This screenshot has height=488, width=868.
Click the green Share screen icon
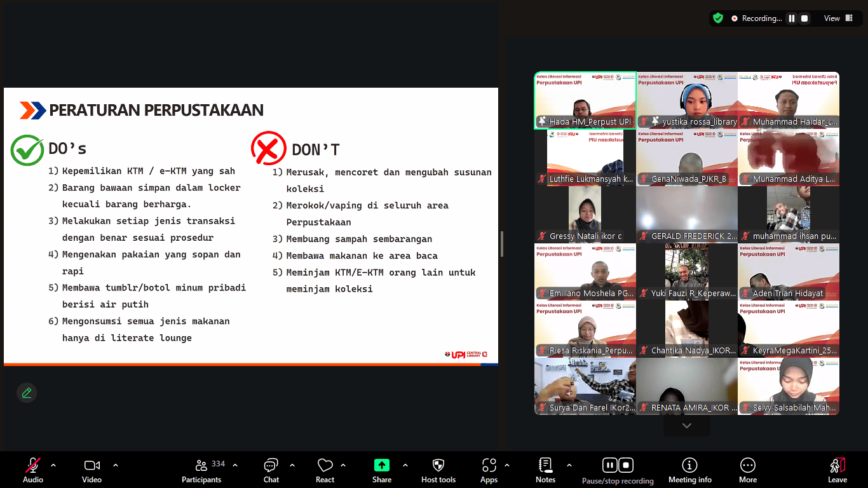(382, 465)
